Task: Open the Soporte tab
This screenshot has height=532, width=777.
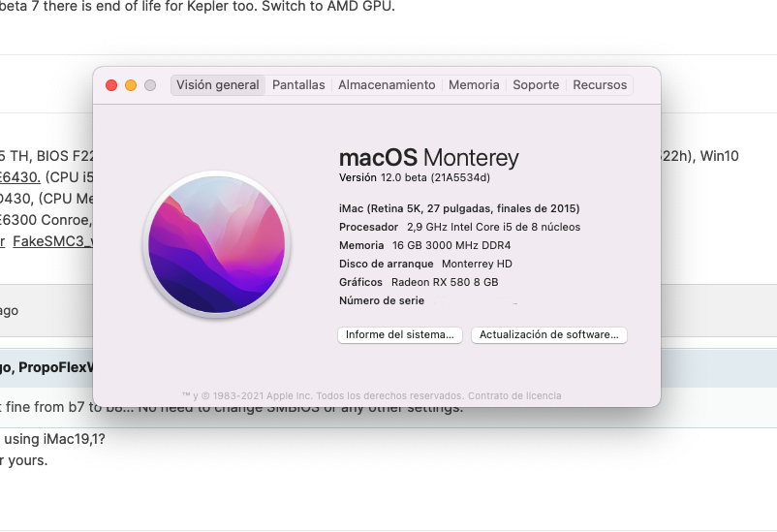Action: point(536,84)
